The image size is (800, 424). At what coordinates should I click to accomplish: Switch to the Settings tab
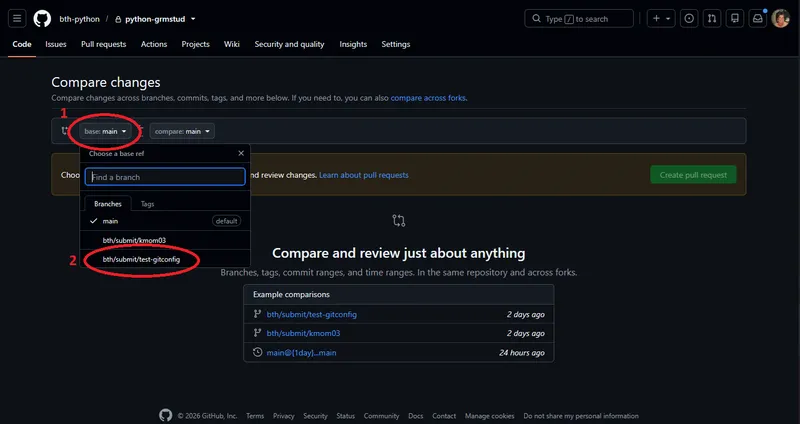point(395,44)
